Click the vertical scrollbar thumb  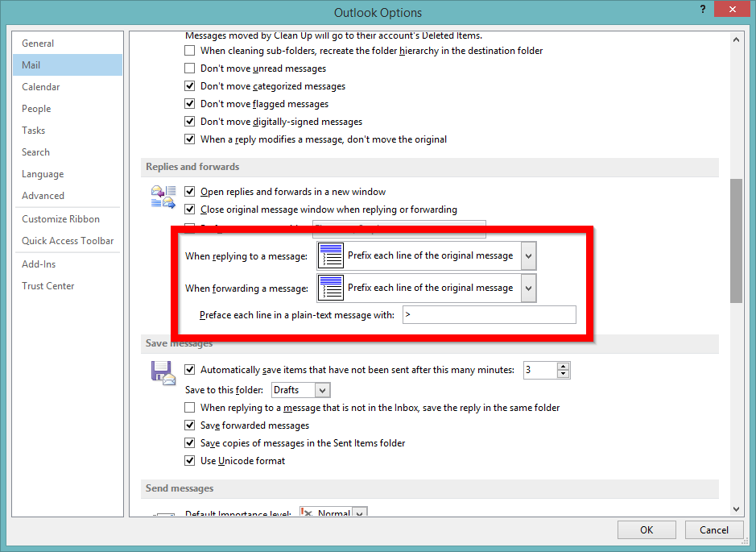click(x=736, y=241)
